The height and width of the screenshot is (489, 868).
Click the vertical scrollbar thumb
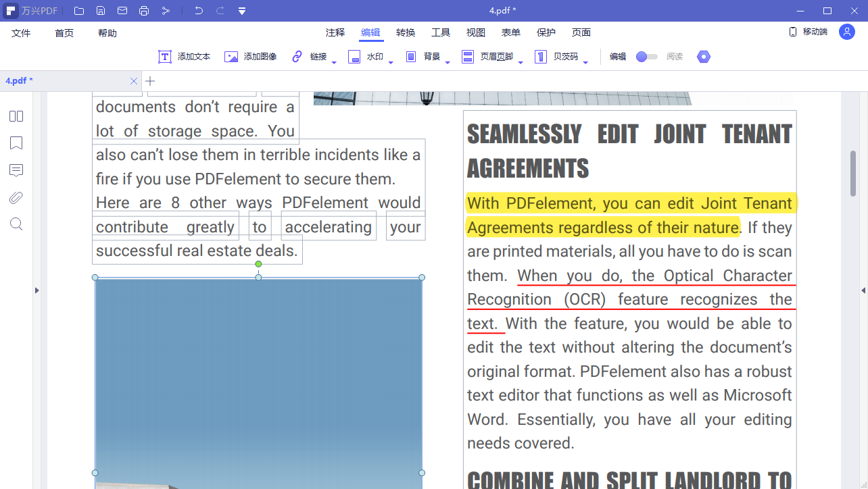pyautogui.click(x=853, y=173)
